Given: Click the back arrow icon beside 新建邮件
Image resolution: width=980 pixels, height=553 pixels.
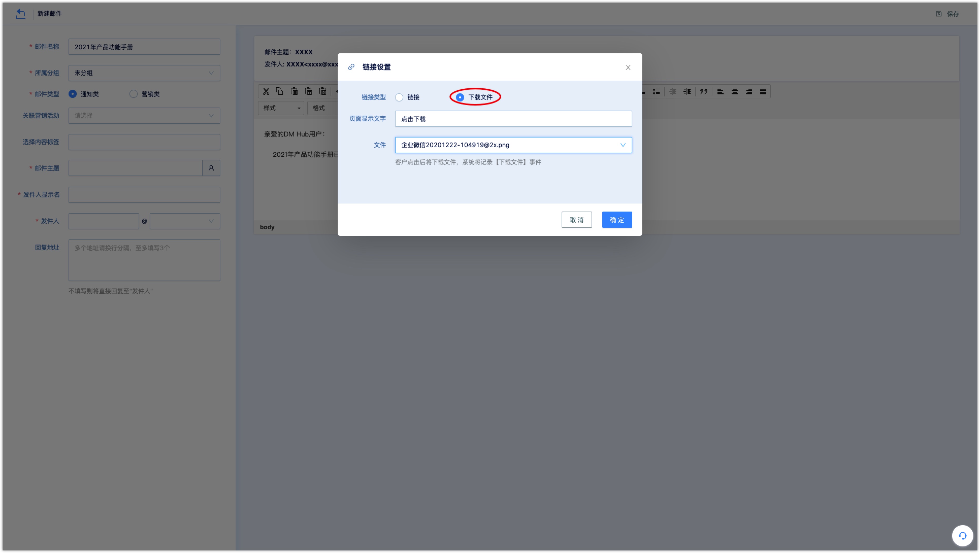Looking at the screenshot, I should pos(21,14).
